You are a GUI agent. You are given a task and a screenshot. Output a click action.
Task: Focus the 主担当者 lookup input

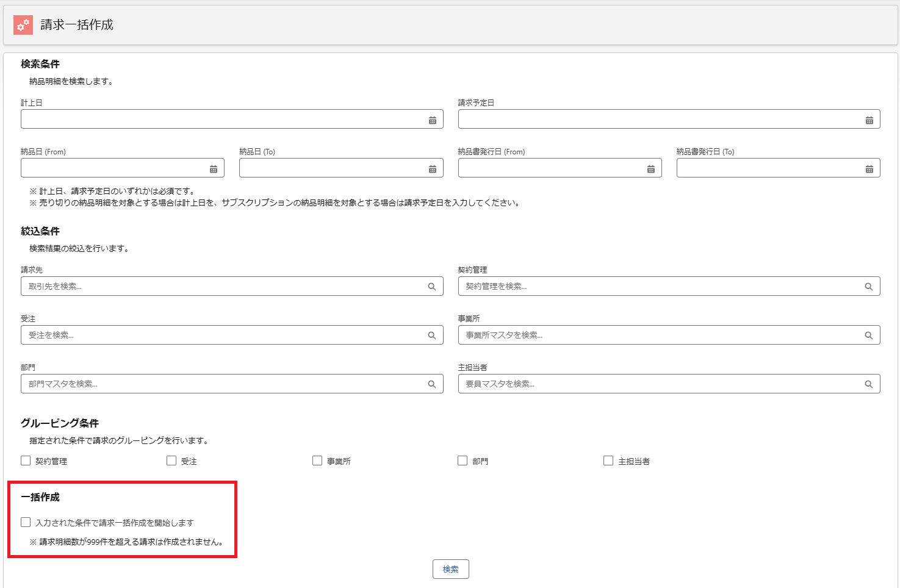click(x=662, y=384)
